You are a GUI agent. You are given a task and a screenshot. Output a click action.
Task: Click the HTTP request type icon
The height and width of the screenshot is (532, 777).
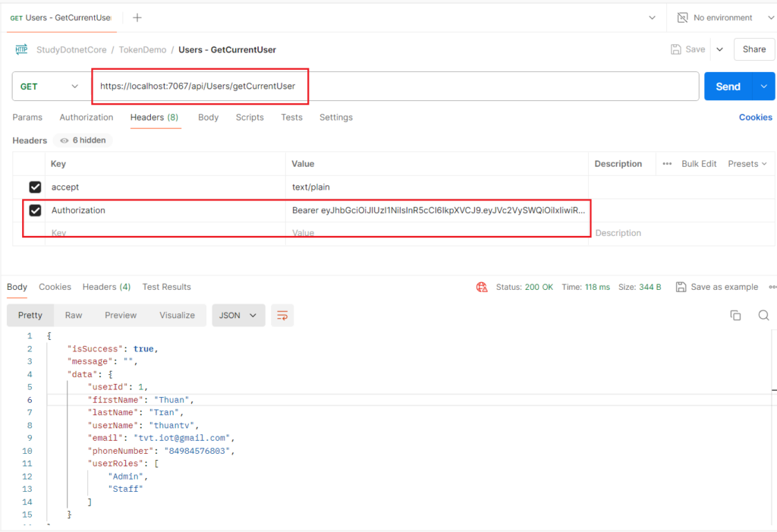tap(21, 49)
